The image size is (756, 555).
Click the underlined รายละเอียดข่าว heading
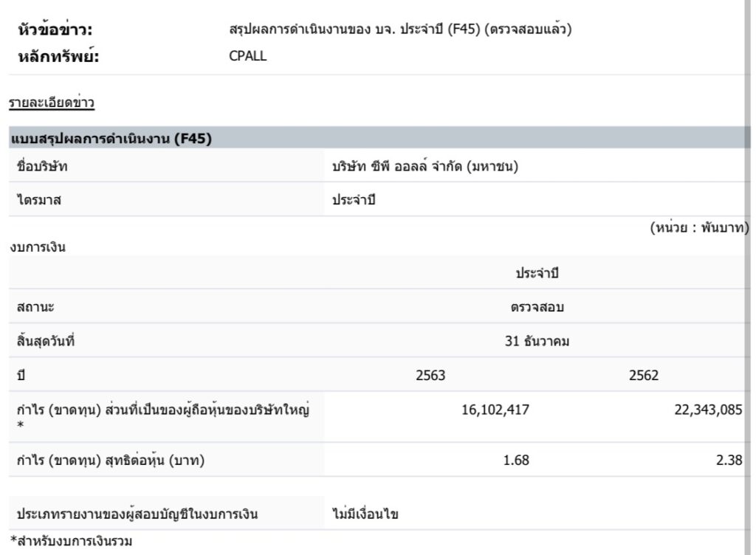[x=52, y=103]
